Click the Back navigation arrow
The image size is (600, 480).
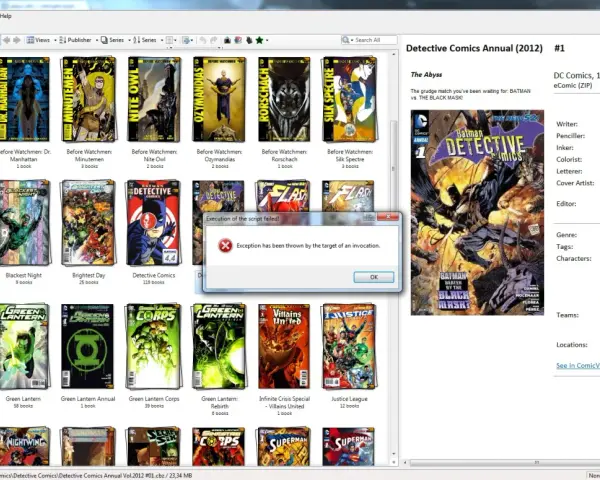pyautogui.click(x=6, y=40)
